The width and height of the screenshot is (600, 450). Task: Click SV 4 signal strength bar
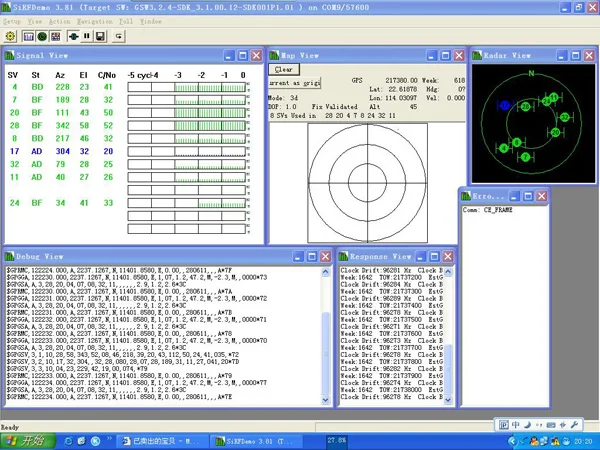[x=187, y=87]
